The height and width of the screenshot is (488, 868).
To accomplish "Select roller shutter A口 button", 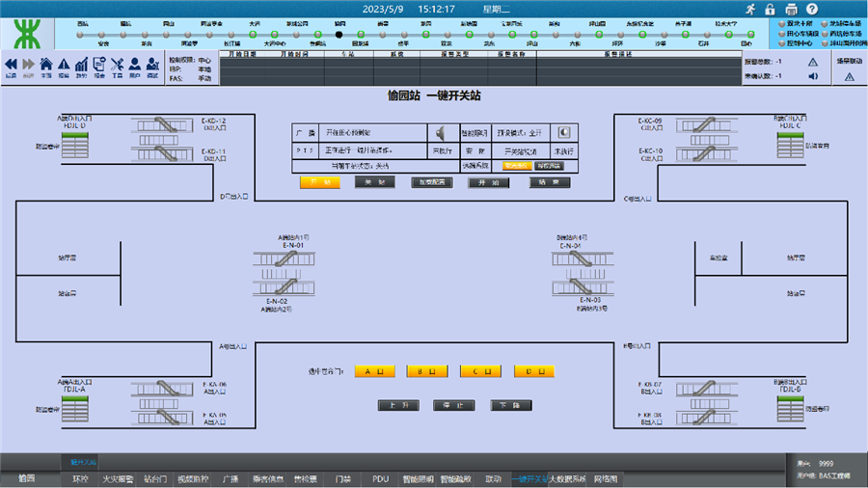I will coord(375,371).
